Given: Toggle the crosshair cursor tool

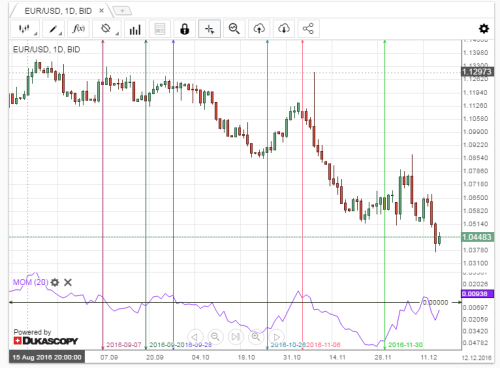Looking at the screenshot, I should point(209,29).
